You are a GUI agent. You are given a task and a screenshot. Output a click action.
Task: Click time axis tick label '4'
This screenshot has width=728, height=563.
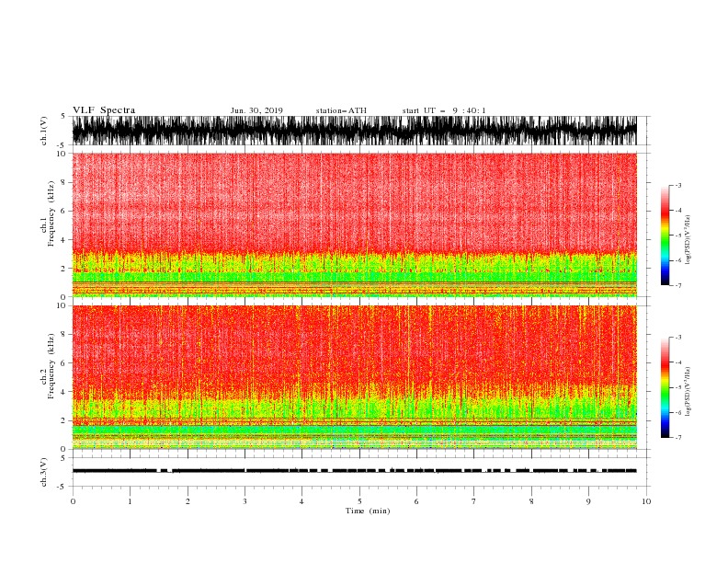(x=301, y=501)
